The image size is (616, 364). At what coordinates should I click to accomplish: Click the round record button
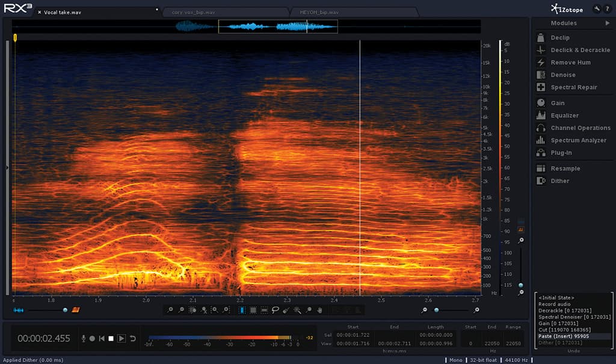pos(92,339)
